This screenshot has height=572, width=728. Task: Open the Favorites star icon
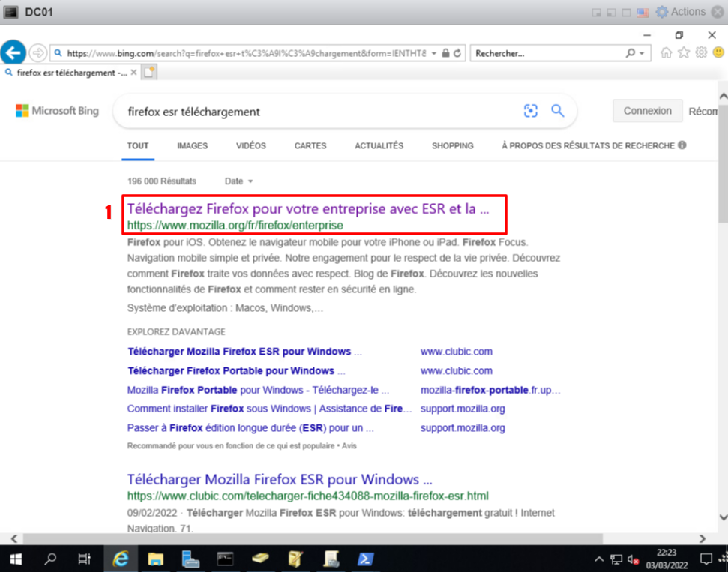point(683,53)
